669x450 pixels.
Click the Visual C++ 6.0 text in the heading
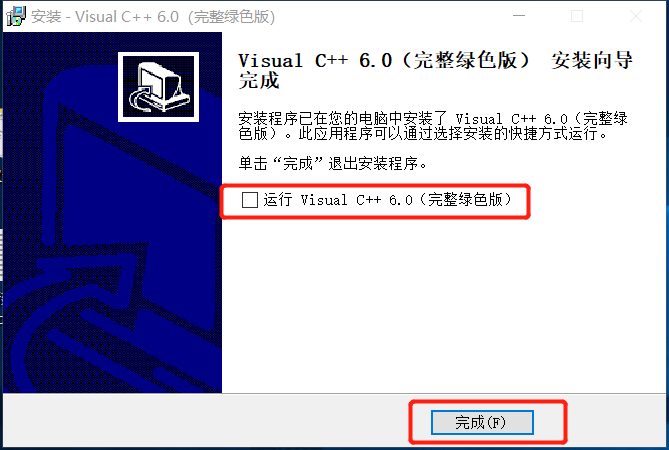click(315, 61)
